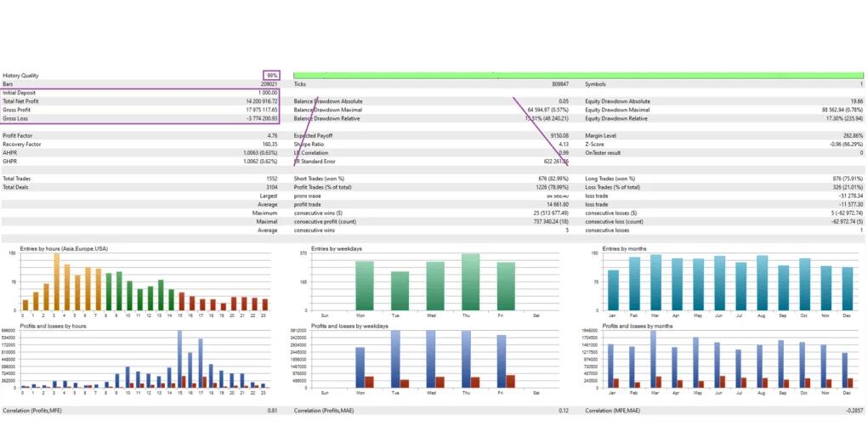The height and width of the screenshot is (443, 868).
Task: Click the Equity Drawdown Maximal label
Action: pos(617,110)
